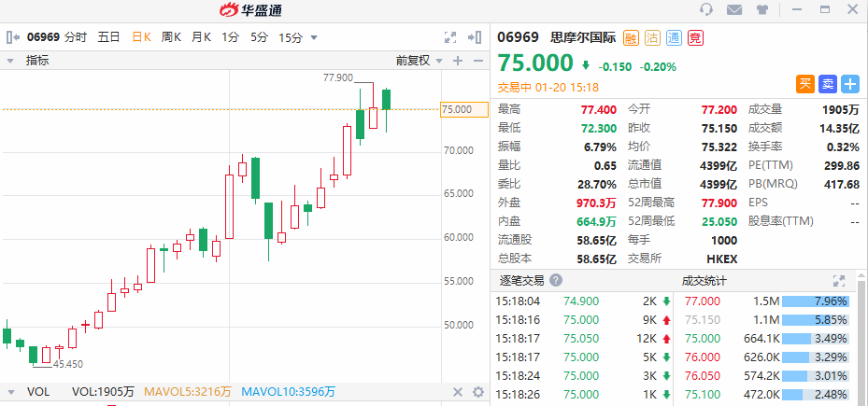Open more intervals dropdown after 15分
Viewport: 868px width, 406px height.
tap(314, 38)
